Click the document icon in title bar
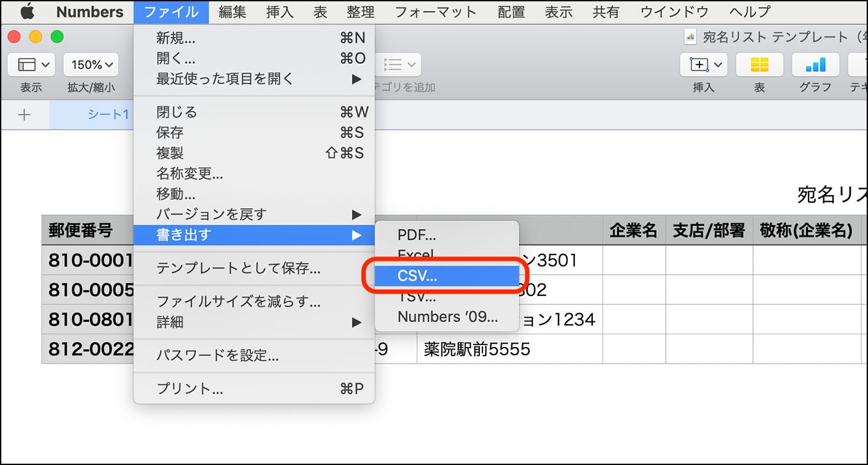Viewport: 868px width, 465px height. [690, 37]
